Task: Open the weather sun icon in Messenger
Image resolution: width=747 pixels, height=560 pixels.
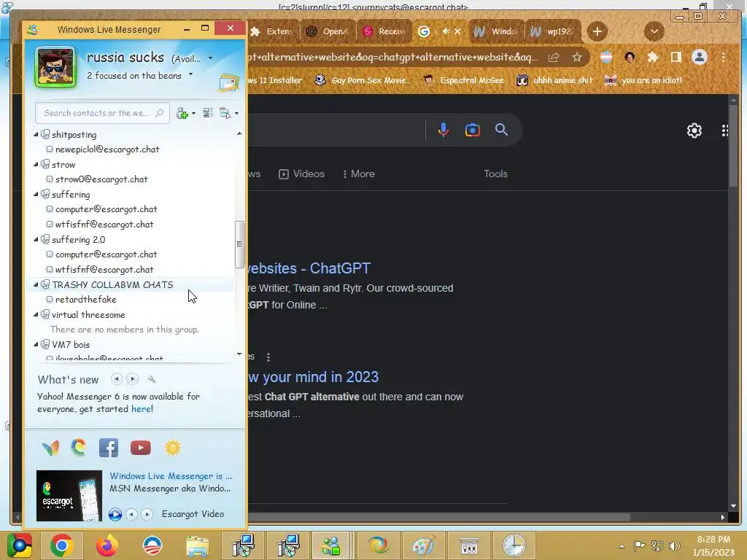Action: [172, 448]
